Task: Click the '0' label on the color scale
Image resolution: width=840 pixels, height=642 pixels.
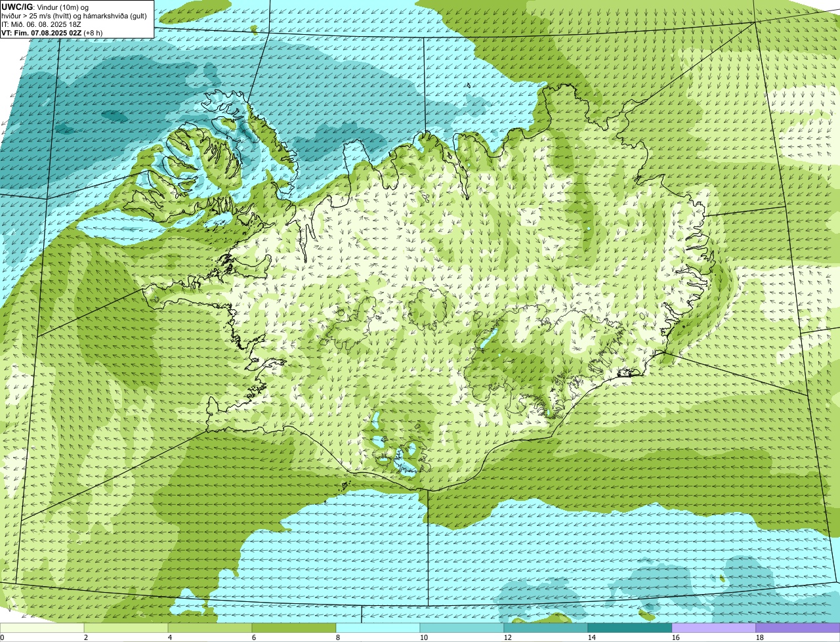Action: point(2,637)
